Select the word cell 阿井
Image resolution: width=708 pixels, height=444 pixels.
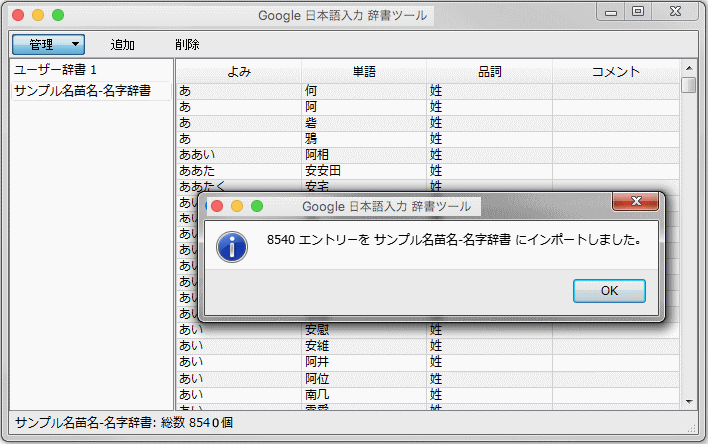(x=364, y=362)
